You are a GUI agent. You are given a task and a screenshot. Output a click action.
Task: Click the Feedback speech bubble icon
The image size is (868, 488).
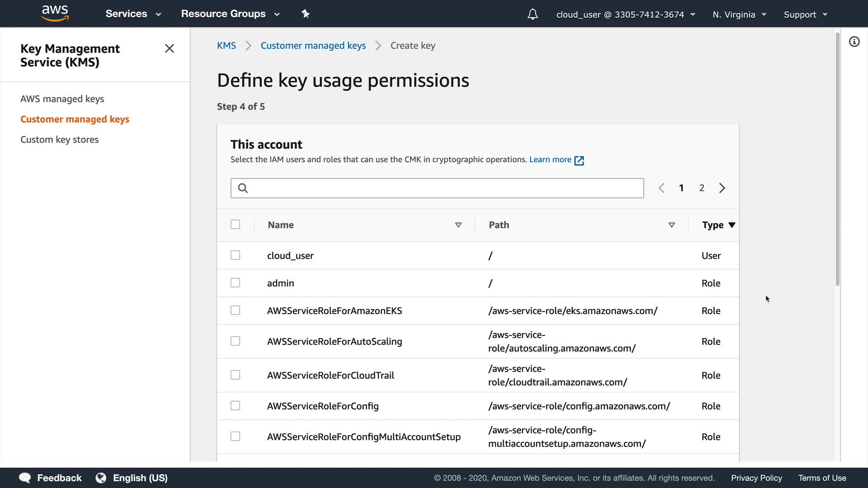[25, 478]
